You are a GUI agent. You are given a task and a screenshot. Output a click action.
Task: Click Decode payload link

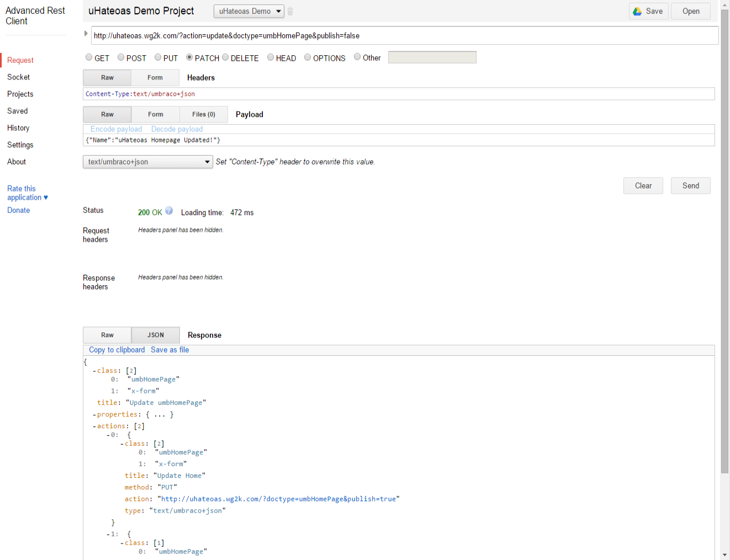click(x=177, y=129)
